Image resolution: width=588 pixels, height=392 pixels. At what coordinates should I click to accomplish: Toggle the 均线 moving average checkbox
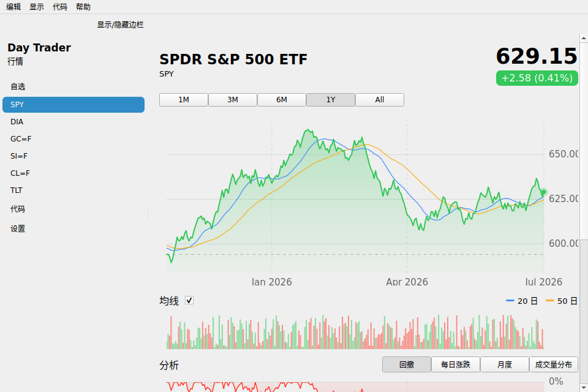click(x=189, y=301)
